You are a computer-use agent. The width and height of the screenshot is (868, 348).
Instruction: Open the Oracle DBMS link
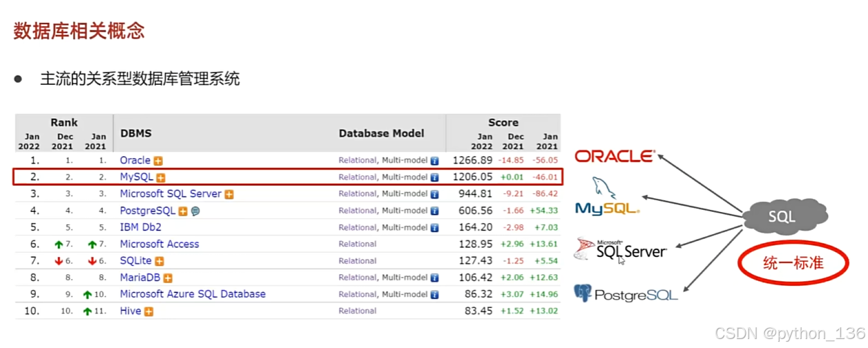tap(135, 160)
